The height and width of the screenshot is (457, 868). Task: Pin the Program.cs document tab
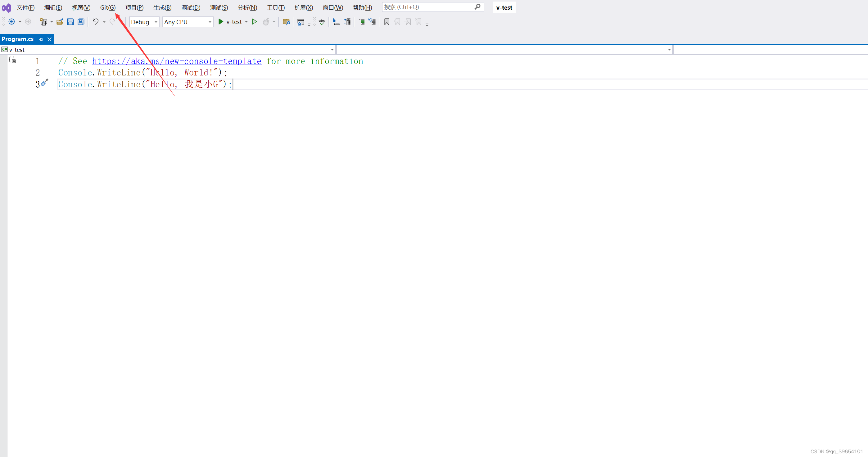41,39
